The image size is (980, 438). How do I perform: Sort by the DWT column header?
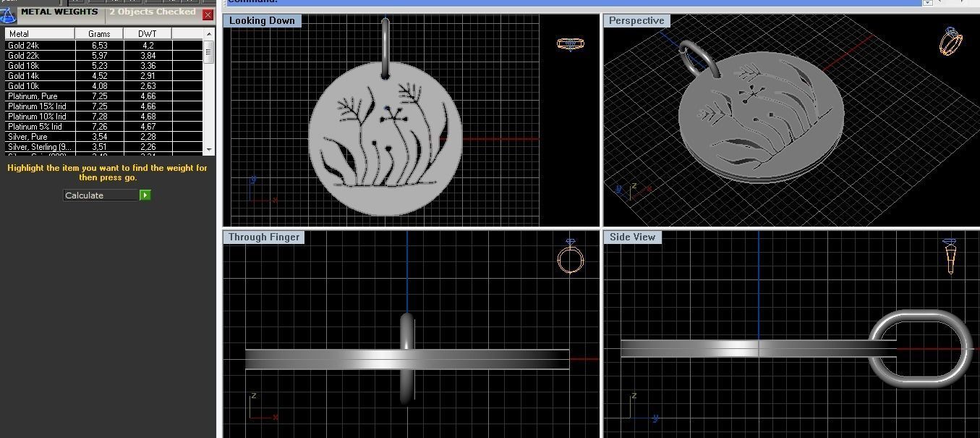point(148,34)
